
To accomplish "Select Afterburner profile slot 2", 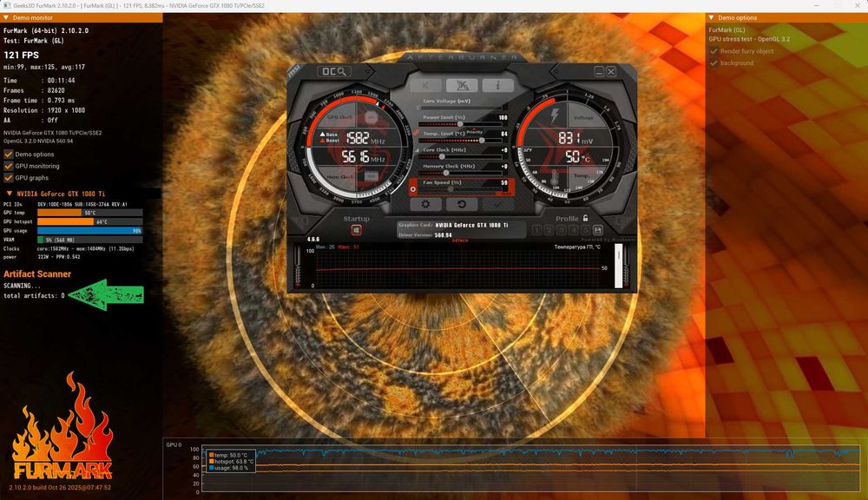I will click(549, 230).
